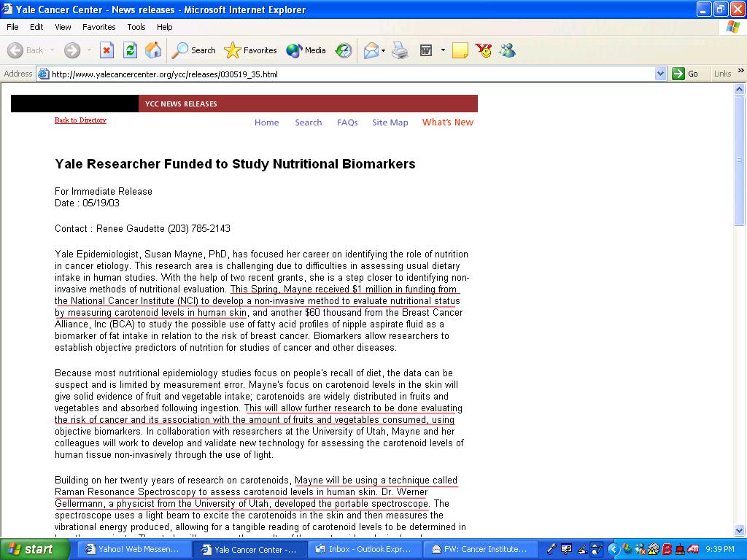Click into the address URL field
The width and height of the screenshot is (747, 560).
pyautogui.click(x=352, y=74)
